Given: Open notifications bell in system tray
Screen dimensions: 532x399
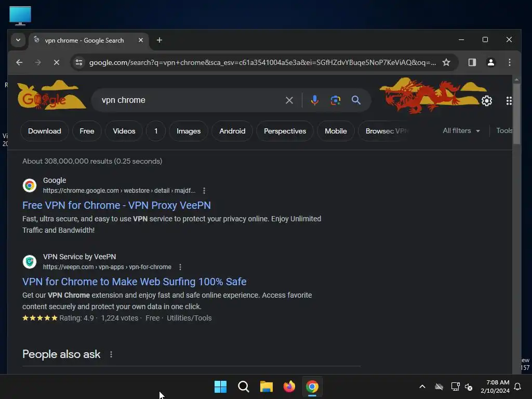Looking at the screenshot, I should point(517,387).
